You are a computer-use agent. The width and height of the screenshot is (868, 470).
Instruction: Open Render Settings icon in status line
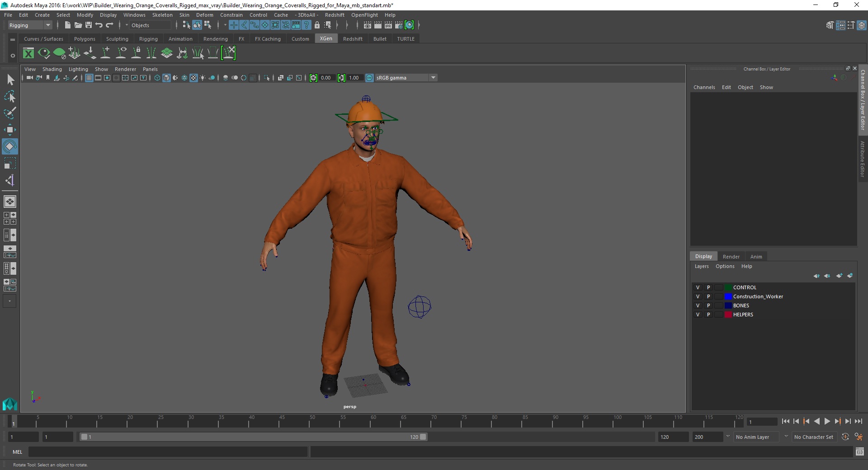click(399, 25)
